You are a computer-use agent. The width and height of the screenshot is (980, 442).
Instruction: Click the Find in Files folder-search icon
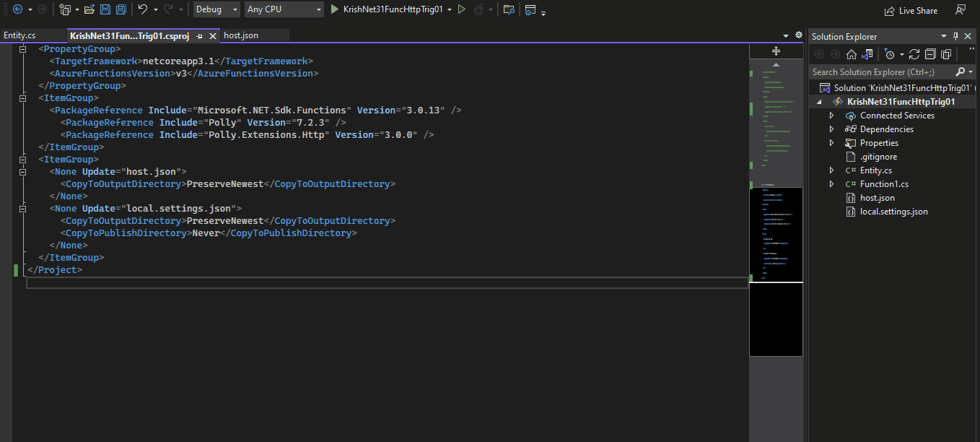click(509, 9)
